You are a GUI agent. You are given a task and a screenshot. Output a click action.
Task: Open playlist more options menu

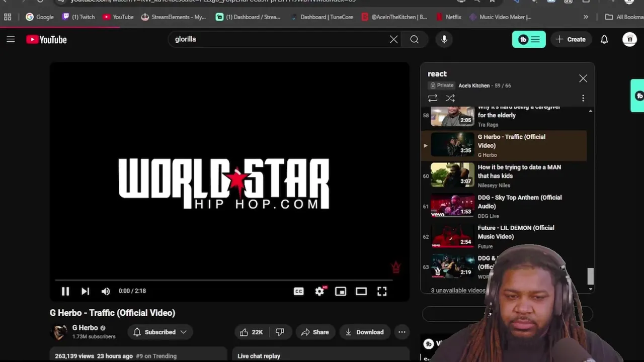583,98
